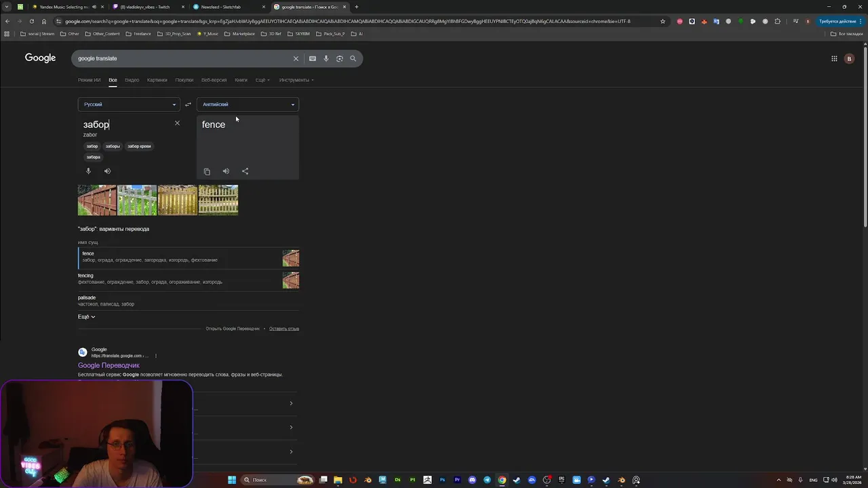Open the Marketplace bookmarks folder

239,34
